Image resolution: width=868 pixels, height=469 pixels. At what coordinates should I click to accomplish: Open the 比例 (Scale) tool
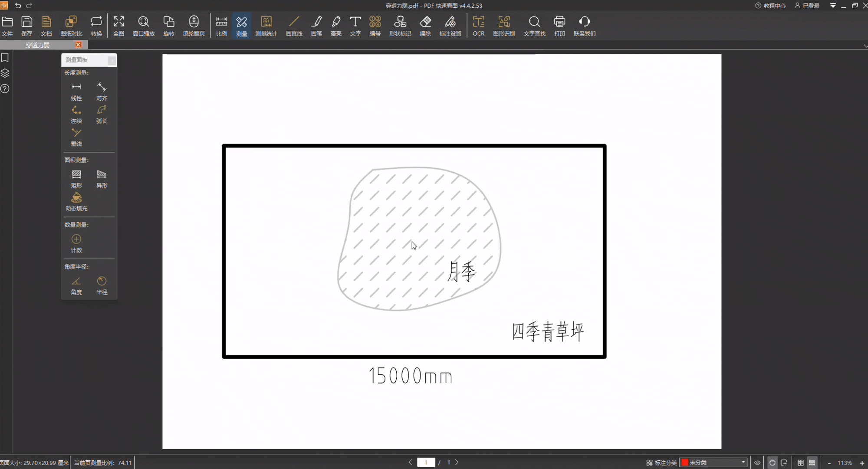click(x=222, y=26)
